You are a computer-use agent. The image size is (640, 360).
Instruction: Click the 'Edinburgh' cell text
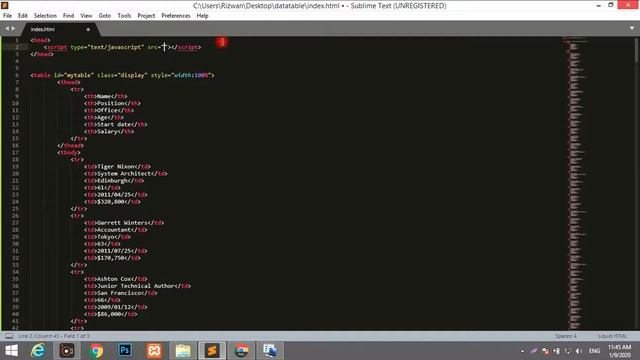pyautogui.click(x=112, y=180)
